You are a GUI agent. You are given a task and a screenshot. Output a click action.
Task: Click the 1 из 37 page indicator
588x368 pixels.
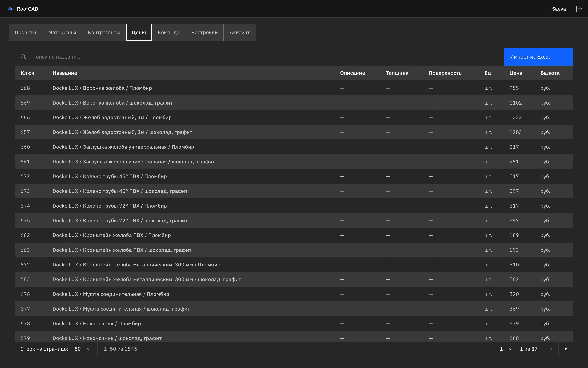click(529, 349)
